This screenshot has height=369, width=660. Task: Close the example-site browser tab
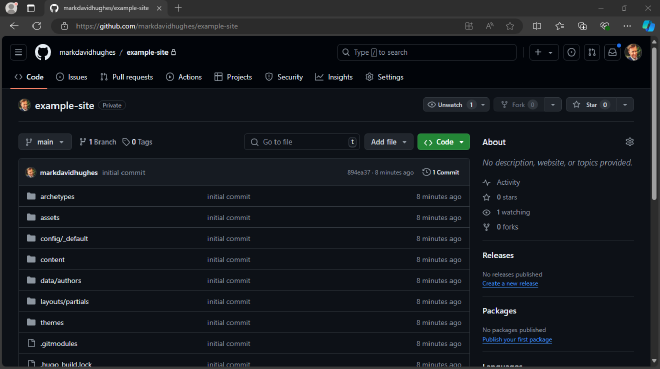159,8
